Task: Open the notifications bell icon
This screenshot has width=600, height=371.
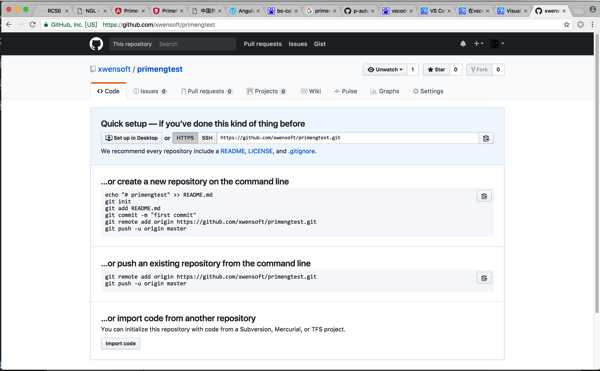Action: tap(463, 44)
